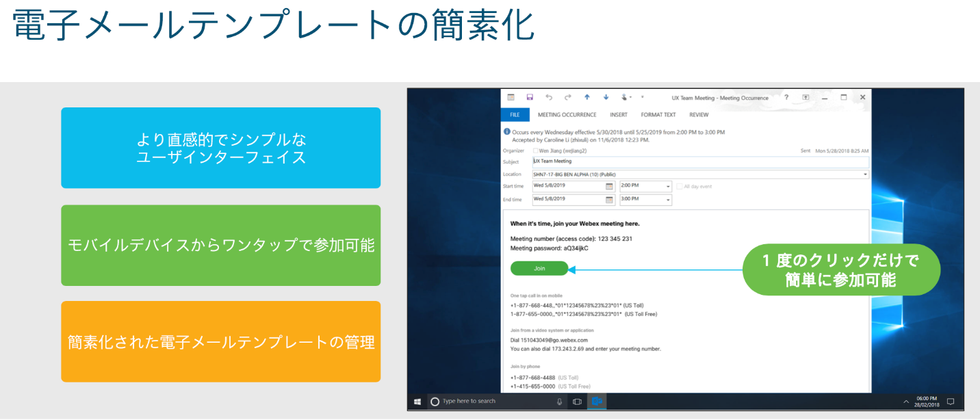Select the INSERT ribbon tab
Screen dimensions: 980x420
(x=618, y=115)
